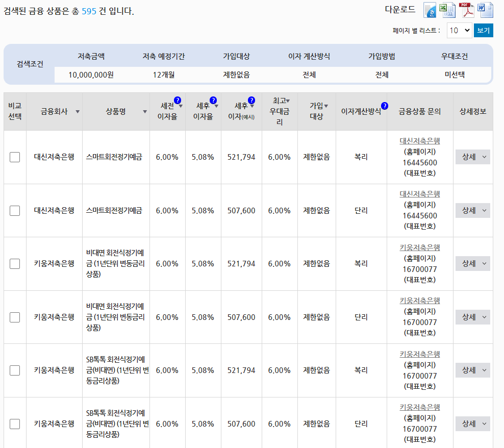Open the page list size dropdown showing 10
504x448 pixels.
[x=459, y=30]
